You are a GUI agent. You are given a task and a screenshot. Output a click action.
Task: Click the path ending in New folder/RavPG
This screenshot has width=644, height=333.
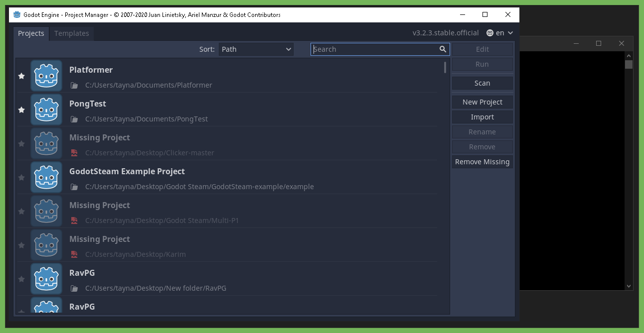pyautogui.click(x=156, y=288)
